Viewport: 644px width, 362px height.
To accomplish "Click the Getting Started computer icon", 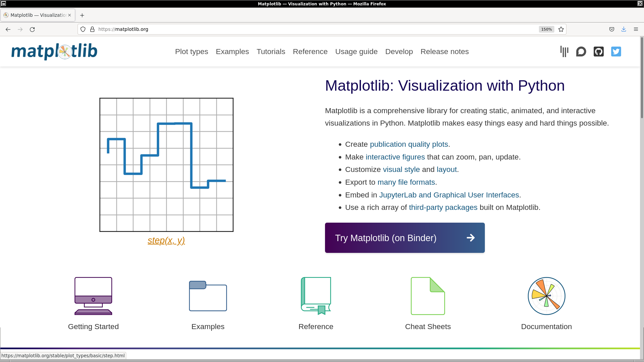I will click(x=93, y=296).
